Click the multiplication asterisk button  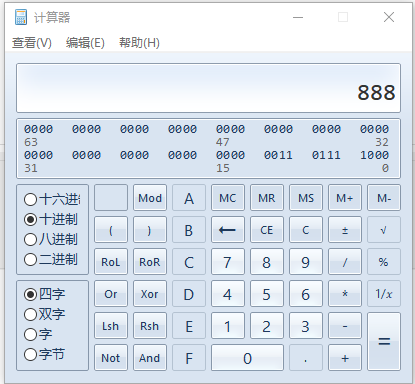(345, 294)
